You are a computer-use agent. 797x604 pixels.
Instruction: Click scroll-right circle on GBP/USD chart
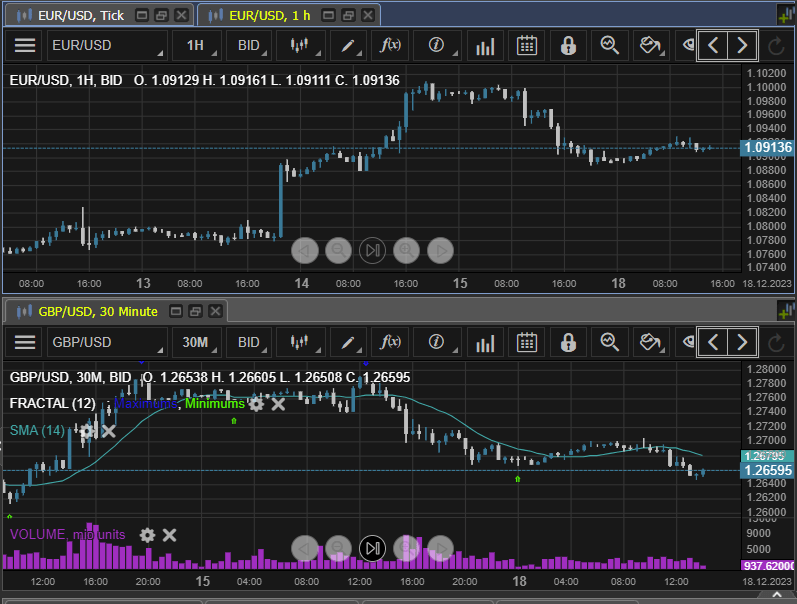[x=441, y=548]
